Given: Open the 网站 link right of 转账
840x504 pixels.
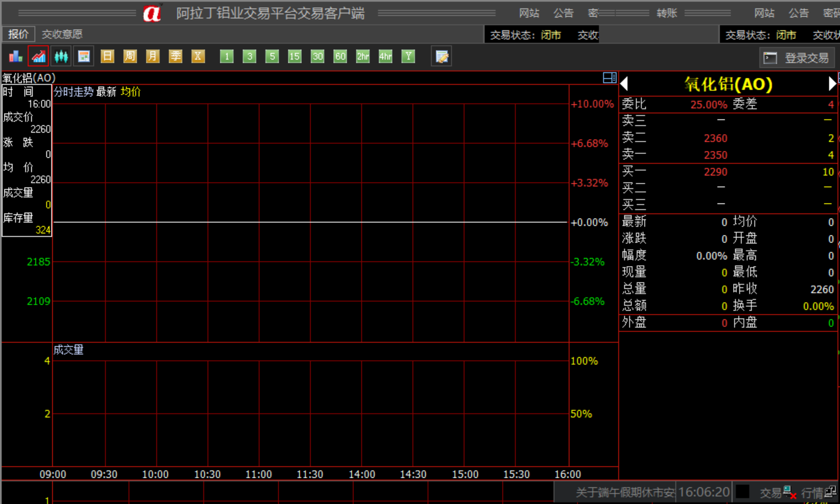Looking at the screenshot, I should (764, 13).
